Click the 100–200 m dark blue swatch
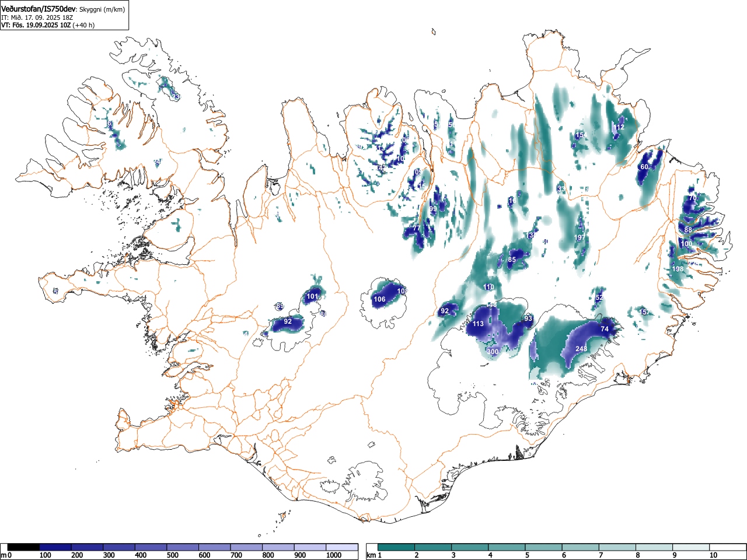747x560 pixels. [55, 547]
